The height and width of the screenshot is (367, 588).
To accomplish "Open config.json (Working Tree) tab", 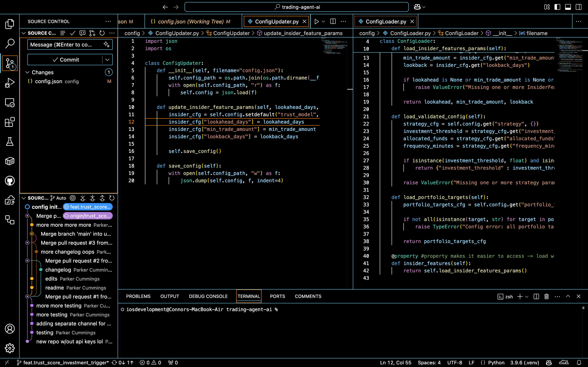I will click(x=190, y=21).
